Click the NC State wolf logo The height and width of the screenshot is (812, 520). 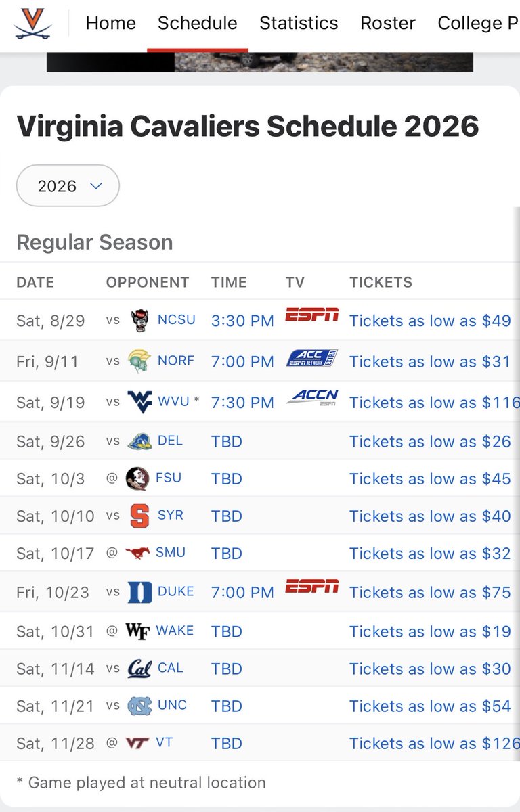(x=139, y=320)
